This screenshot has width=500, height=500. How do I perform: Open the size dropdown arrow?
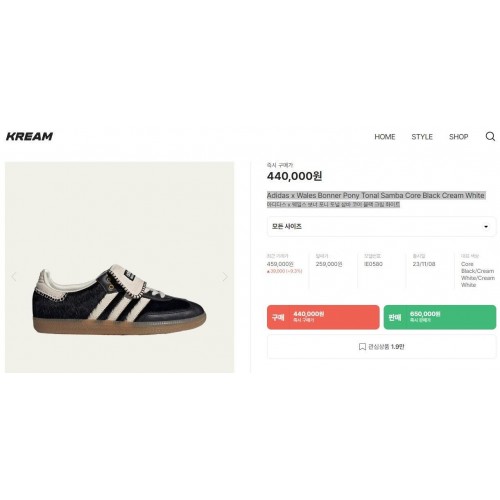[x=486, y=227]
